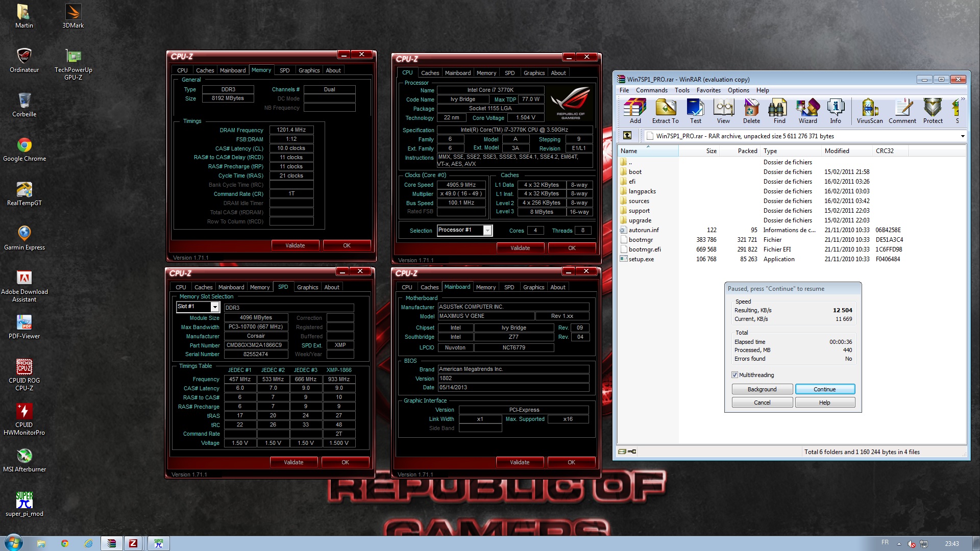Click the FR language indicator in taskbar
This screenshot has width=980, height=551.
coord(885,542)
